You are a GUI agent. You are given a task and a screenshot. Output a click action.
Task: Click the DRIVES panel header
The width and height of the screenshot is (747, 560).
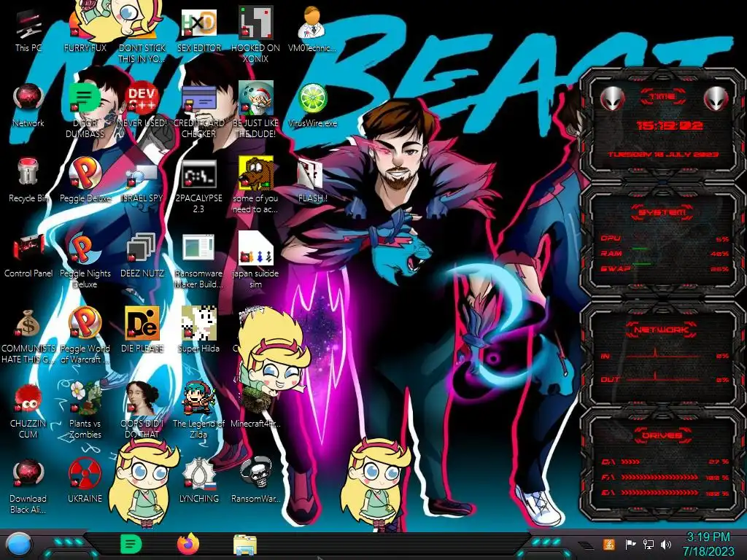click(x=662, y=435)
